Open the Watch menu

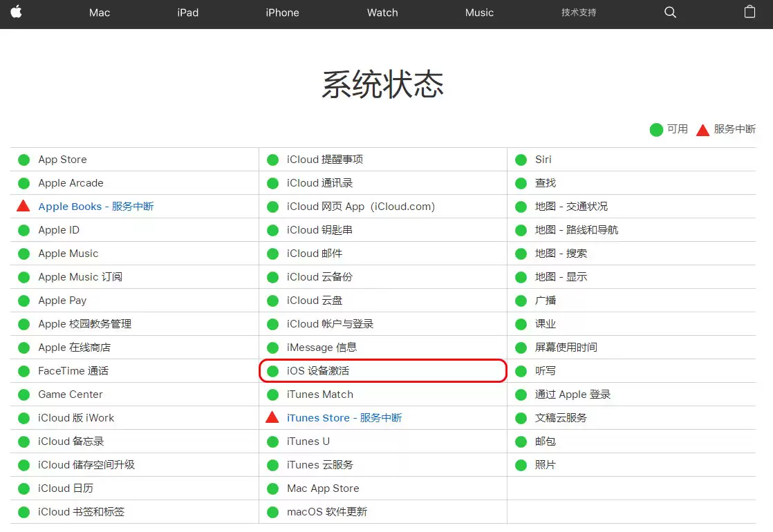click(382, 13)
